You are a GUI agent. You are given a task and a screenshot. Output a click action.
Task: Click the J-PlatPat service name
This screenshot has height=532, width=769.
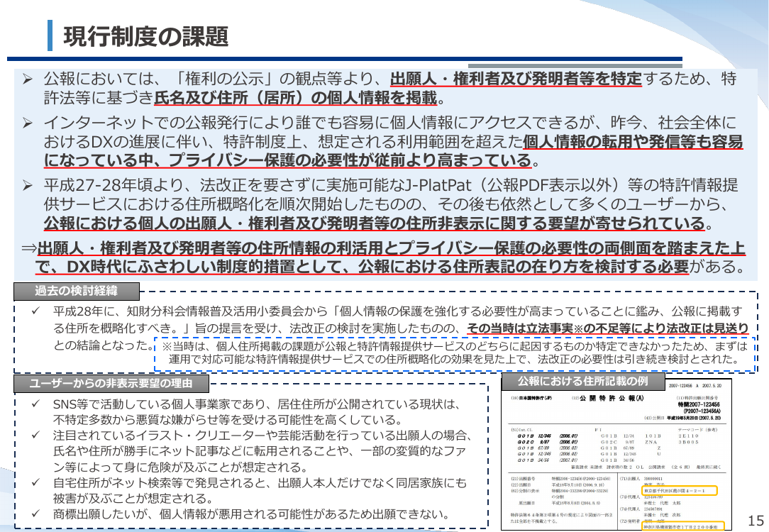coord(438,185)
